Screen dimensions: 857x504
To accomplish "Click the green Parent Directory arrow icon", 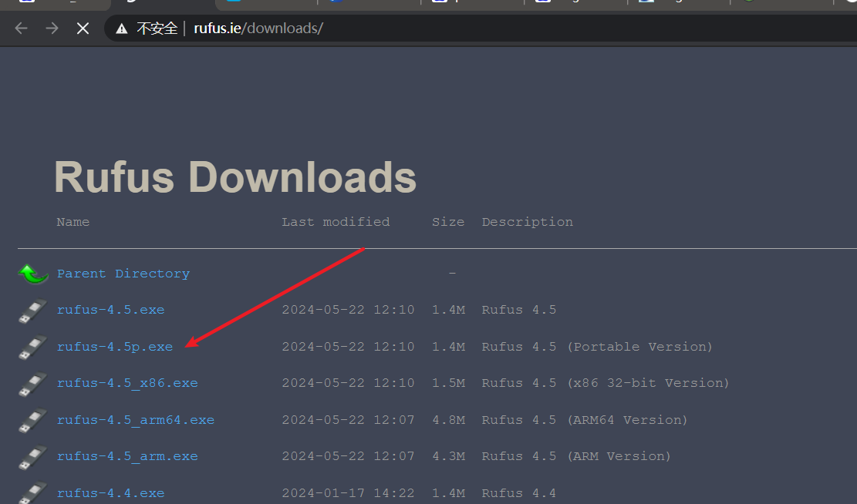I will coord(33,274).
